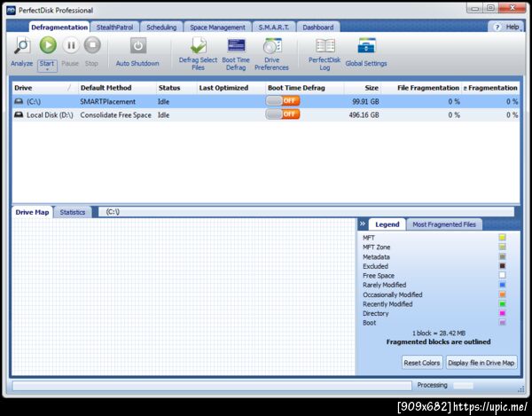Select the SMARTPlacement method cell
Viewport: 532px width, 416px height.
pyautogui.click(x=107, y=101)
